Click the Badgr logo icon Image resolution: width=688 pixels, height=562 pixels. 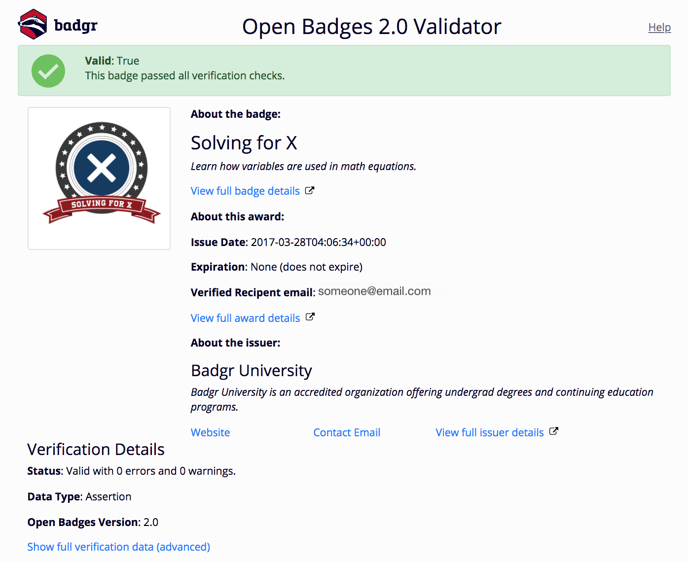32,25
